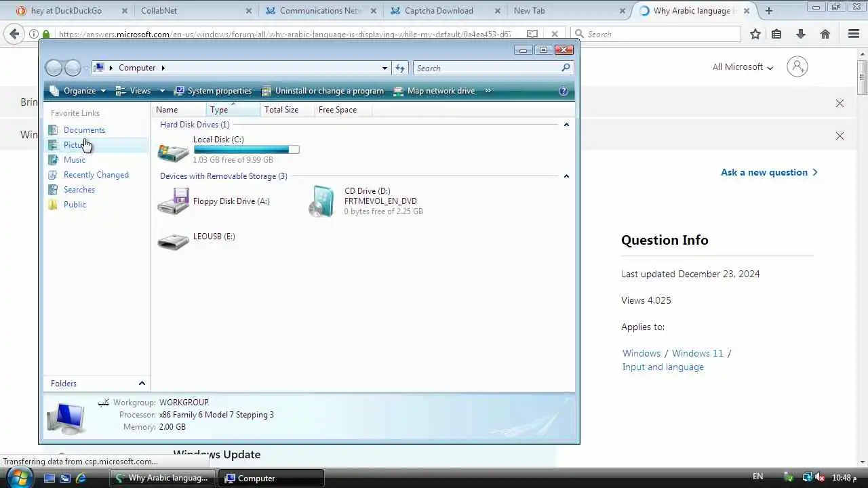868x488 pixels.
Task: Click the Explorer Search input box
Action: point(487,68)
